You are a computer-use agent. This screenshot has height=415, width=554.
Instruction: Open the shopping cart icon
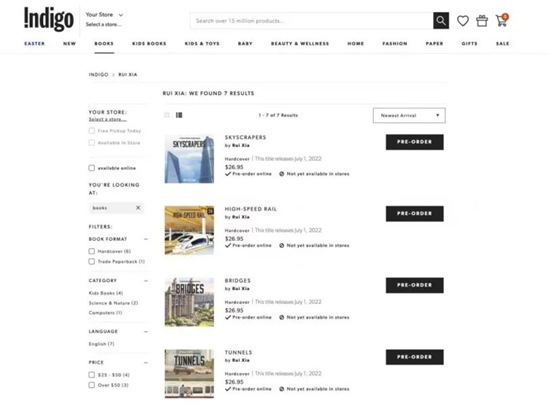click(x=502, y=20)
